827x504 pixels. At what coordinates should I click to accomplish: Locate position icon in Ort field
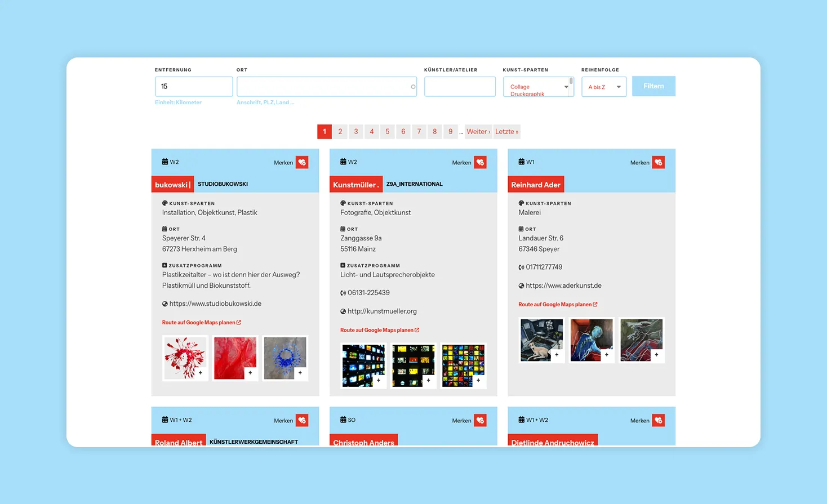coord(413,87)
